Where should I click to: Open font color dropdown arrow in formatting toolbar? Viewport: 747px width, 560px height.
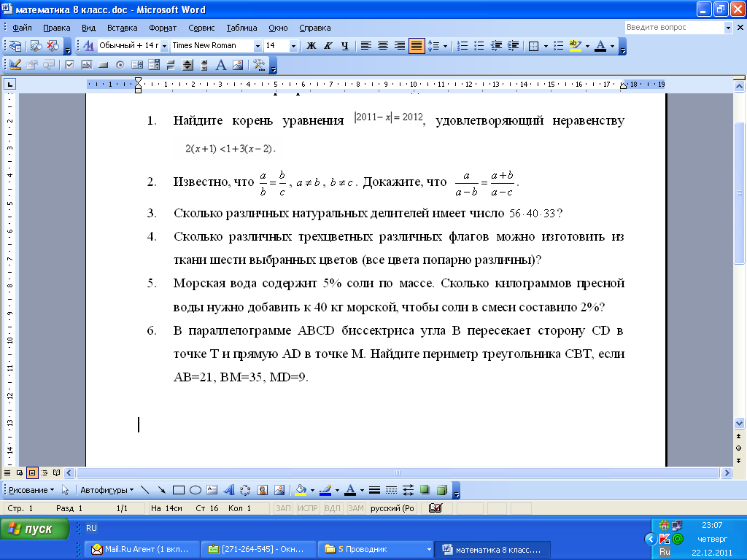click(613, 46)
